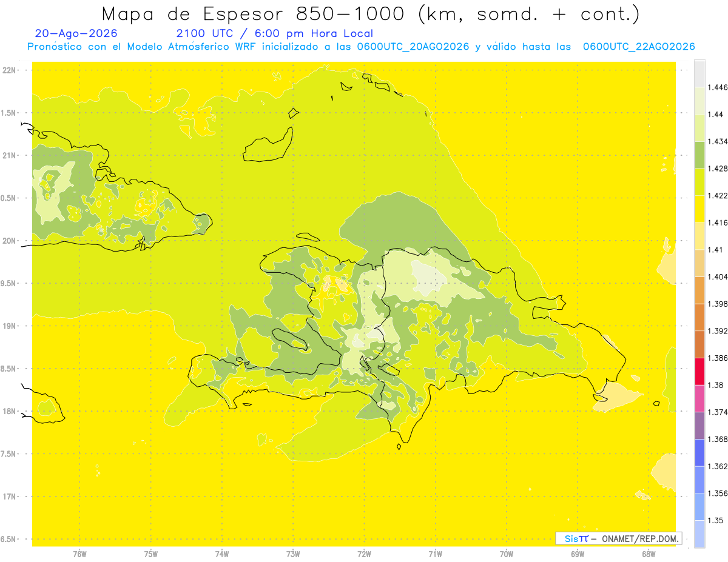Click the '71W' longitude axis label
728x562 pixels.
click(435, 554)
